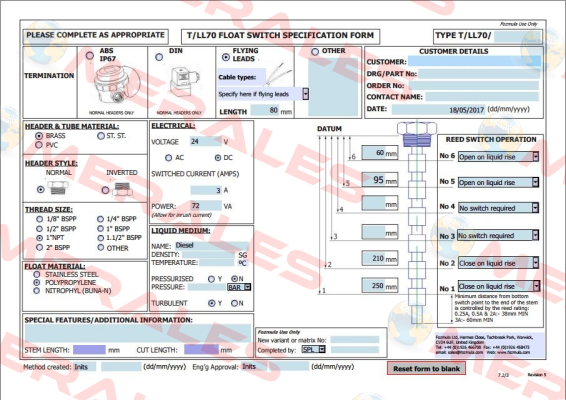Screen dimensions: 566x400
Task: Mark PRESSURISED as N
Action: [234, 279]
